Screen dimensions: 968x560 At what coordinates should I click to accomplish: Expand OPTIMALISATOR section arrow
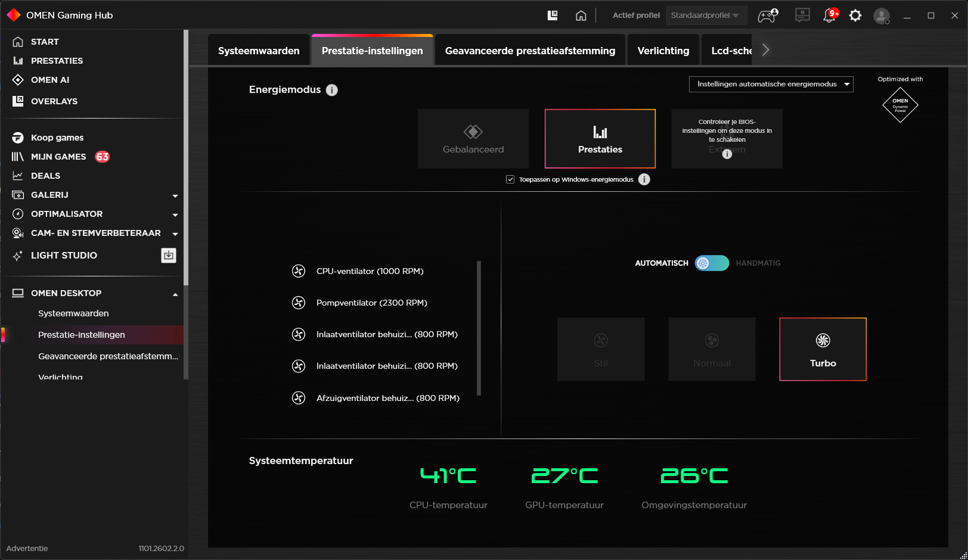[x=175, y=214]
